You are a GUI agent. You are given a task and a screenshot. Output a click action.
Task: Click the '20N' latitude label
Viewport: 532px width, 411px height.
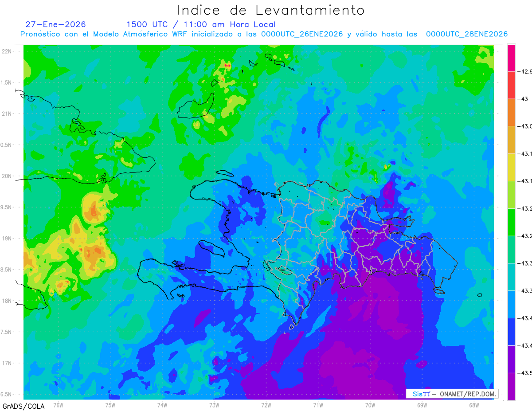point(6,176)
